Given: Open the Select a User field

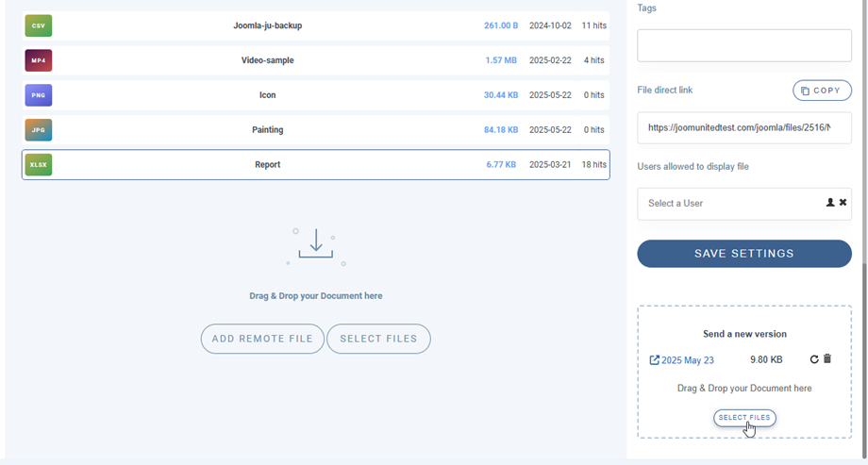Looking at the screenshot, I should pos(726,204).
